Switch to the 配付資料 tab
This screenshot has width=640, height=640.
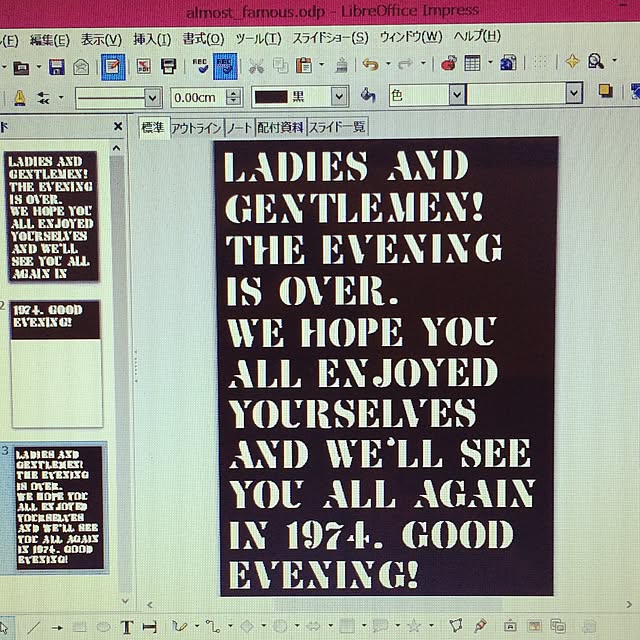click(280, 127)
